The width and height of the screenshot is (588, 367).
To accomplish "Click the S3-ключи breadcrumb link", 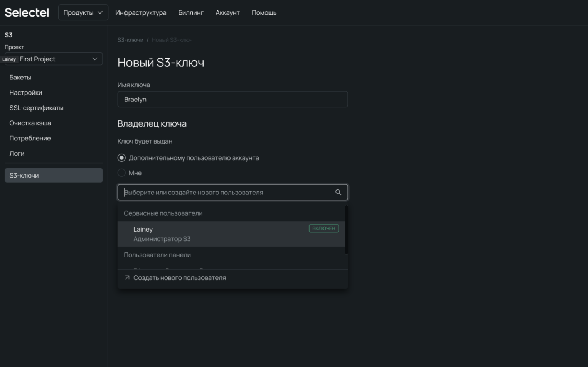I will click(x=130, y=40).
